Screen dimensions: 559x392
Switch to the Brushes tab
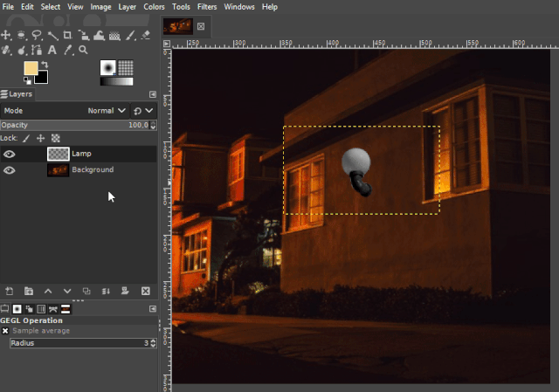17,308
